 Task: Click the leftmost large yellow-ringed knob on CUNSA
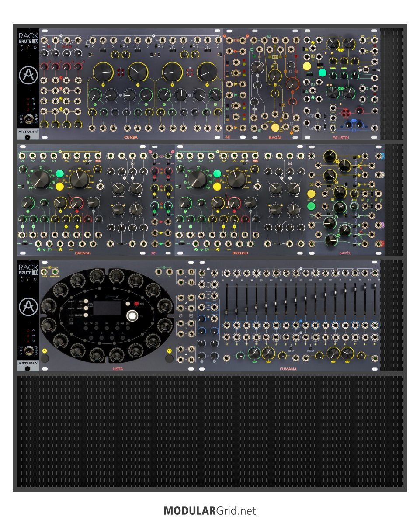tap(104, 72)
